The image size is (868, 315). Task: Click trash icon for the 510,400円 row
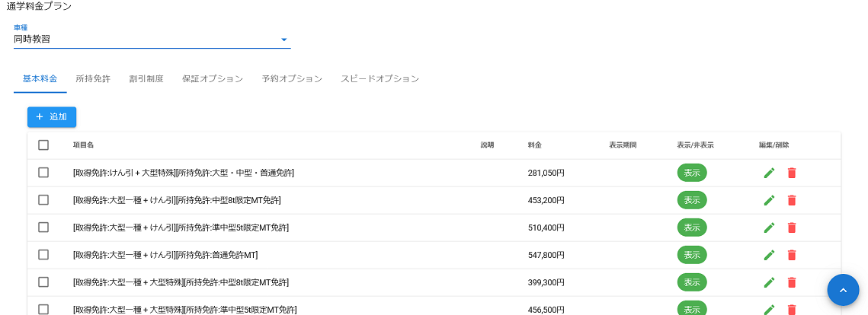[792, 228]
